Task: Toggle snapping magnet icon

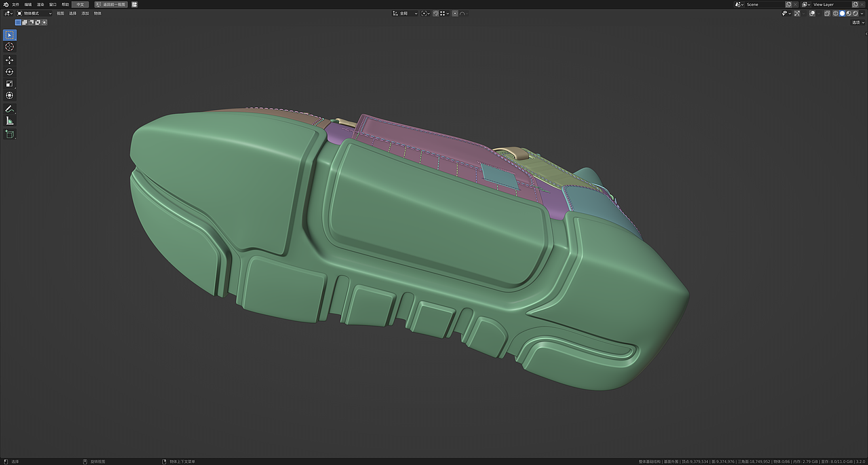Action: 436,13
